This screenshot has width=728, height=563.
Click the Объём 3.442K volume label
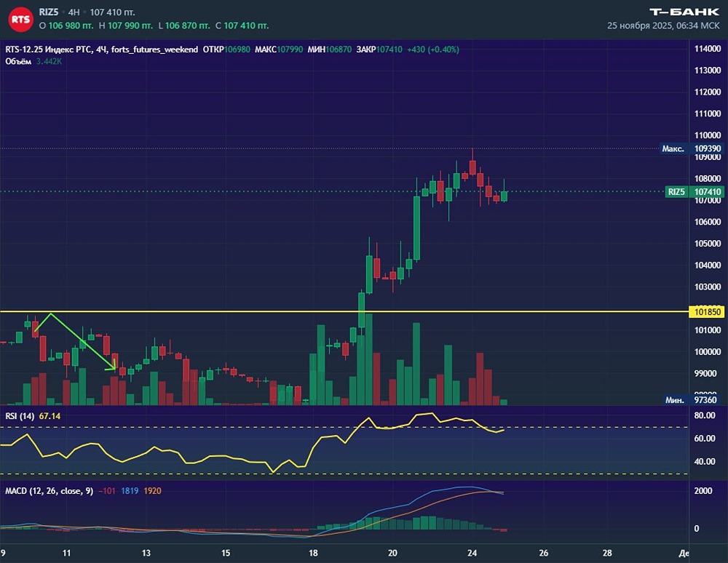click(33, 61)
